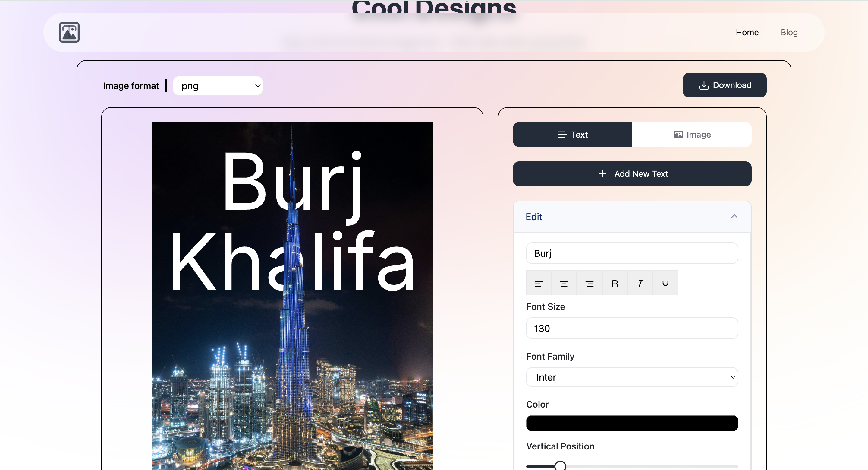Click the Burj Khalifa preview image

pyautogui.click(x=292, y=296)
